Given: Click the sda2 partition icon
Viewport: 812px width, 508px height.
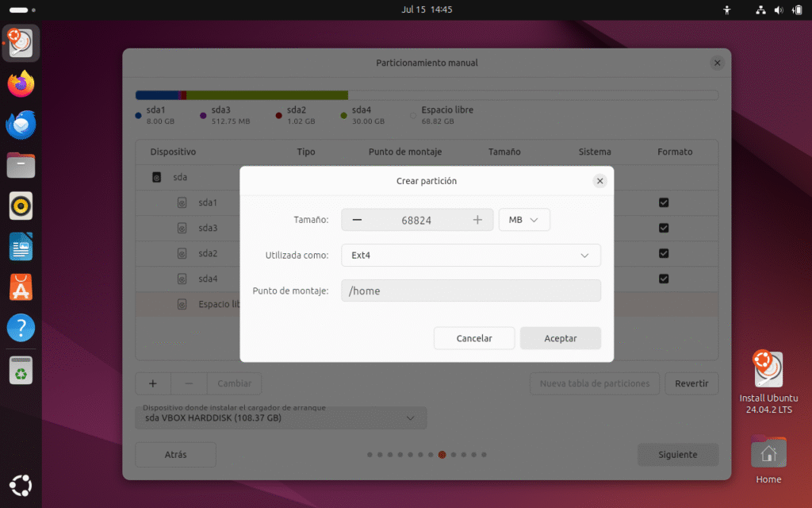Looking at the screenshot, I should [182, 253].
